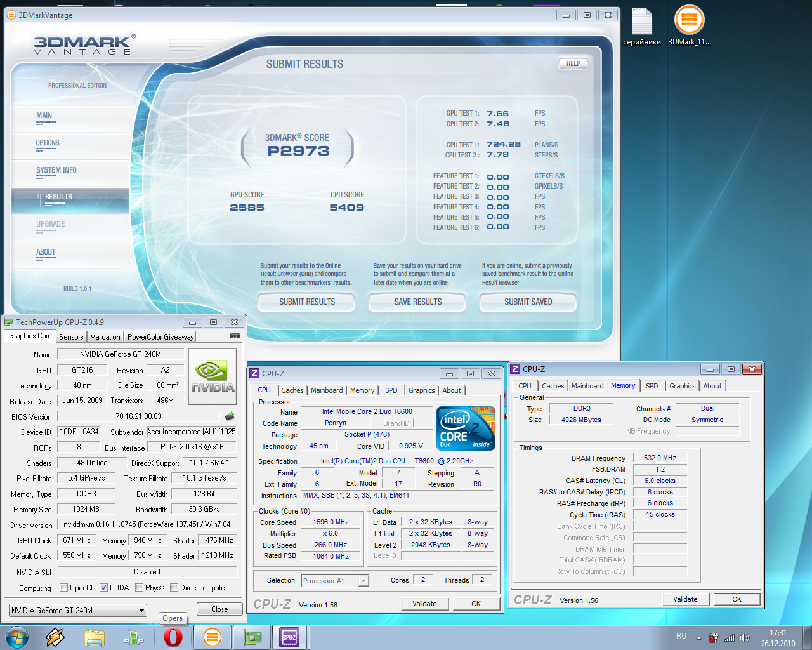812x650 pixels.
Task: Click the GPU-Z Name field
Action: (x=121, y=354)
